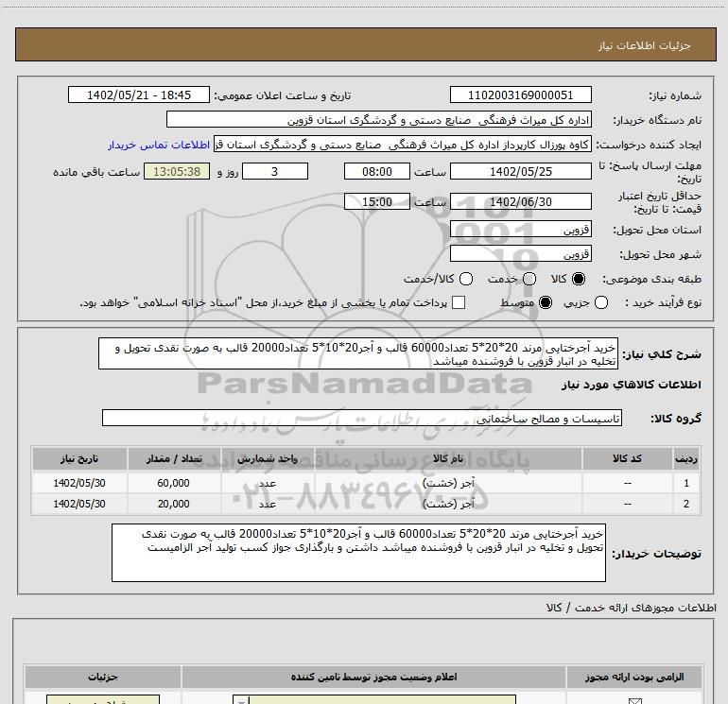Screen dimensions: 728x704
Task: Click the کد کالا column header
Action: pyautogui.click(x=627, y=459)
